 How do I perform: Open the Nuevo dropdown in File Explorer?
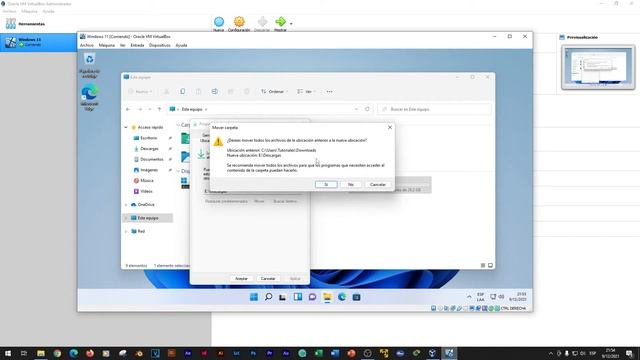140,91
